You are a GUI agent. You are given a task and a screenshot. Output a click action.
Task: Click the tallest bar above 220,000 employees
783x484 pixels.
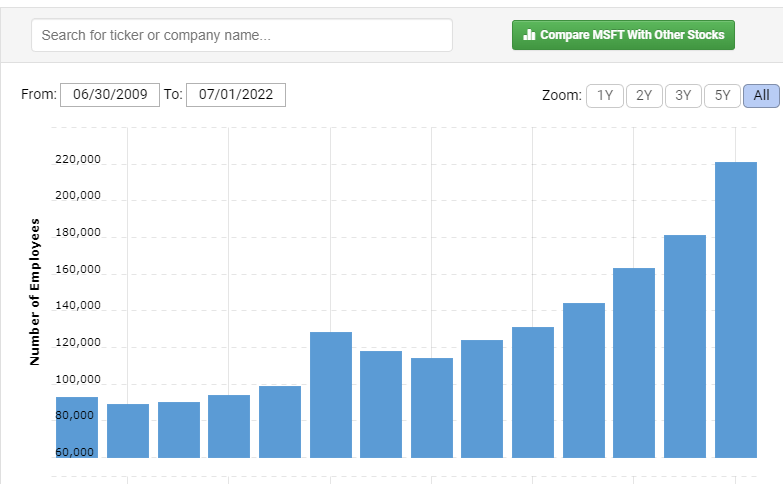[x=736, y=310]
